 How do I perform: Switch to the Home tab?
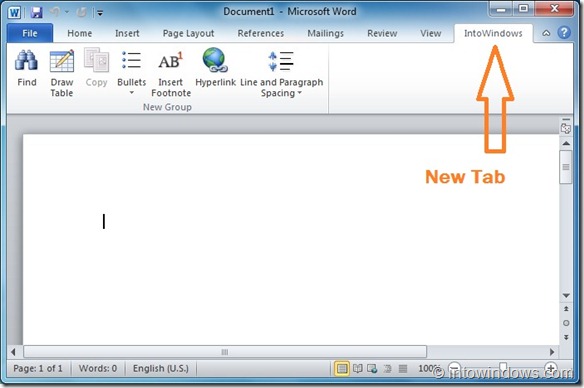point(80,34)
